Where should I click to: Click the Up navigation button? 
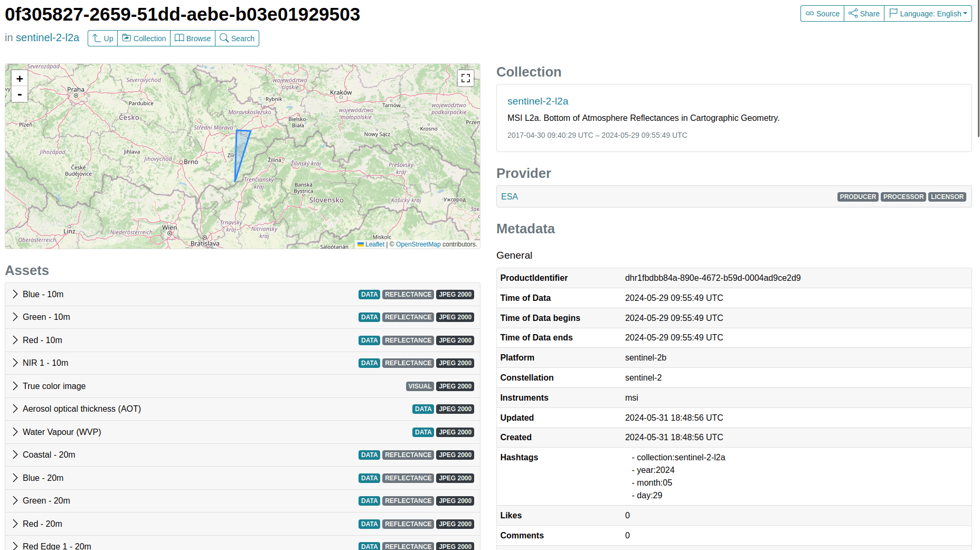point(102,39)
